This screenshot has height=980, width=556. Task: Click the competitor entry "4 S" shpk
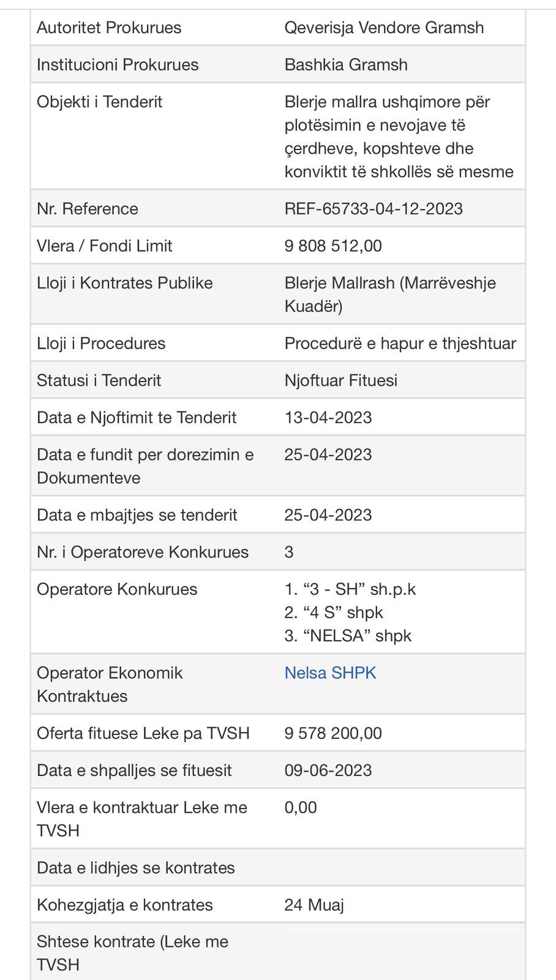pos(334,612)
